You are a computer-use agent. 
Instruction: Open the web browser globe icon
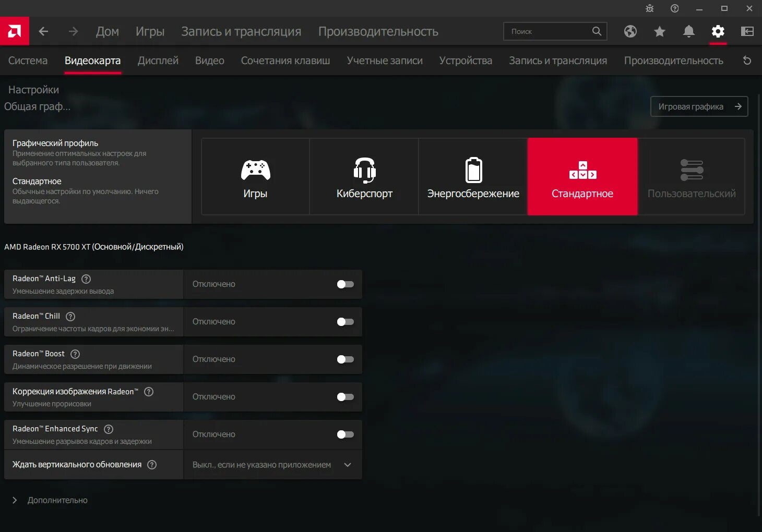coord(630,31)
